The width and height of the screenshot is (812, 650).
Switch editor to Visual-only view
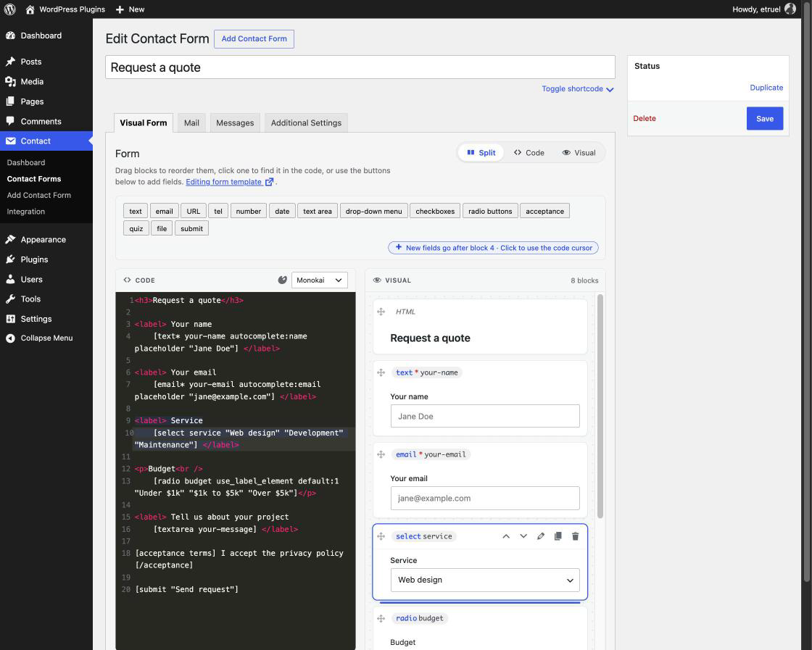[x=579, y=153]
